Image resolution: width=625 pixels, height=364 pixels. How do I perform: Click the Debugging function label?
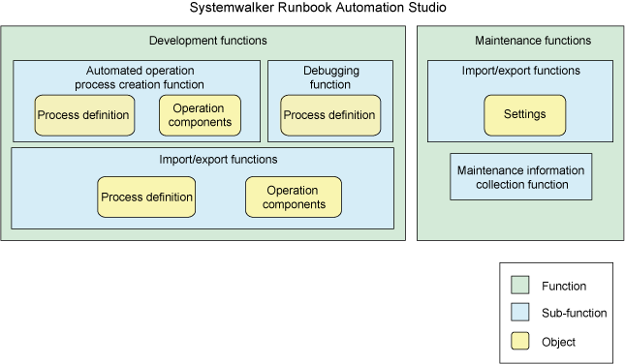point(330,77)
